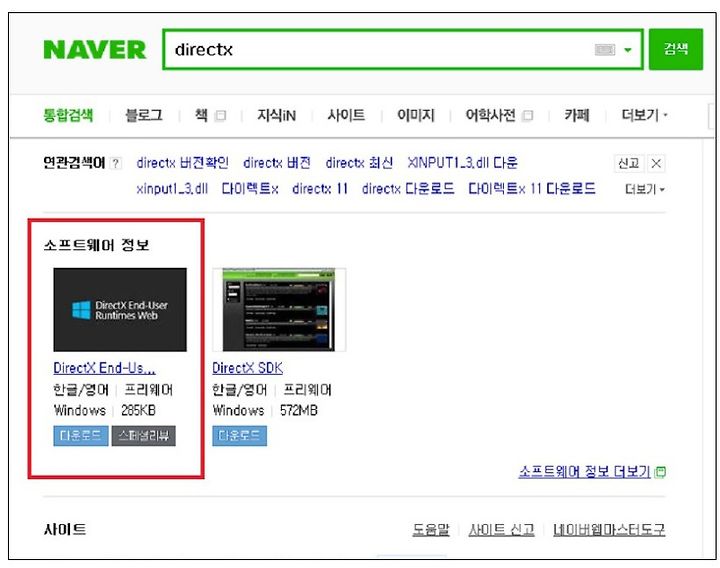The height and width of the screenshot is (568, 720).
Task: Open the DirectX SDK screenshot thumbnail
Action: click(x=279, y=309)
